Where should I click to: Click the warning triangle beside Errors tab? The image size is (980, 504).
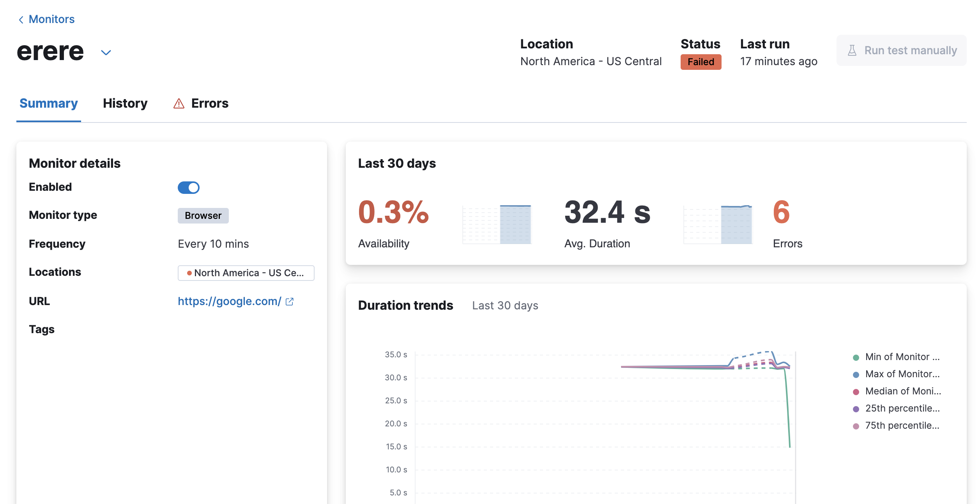click(x=179, y=103)
